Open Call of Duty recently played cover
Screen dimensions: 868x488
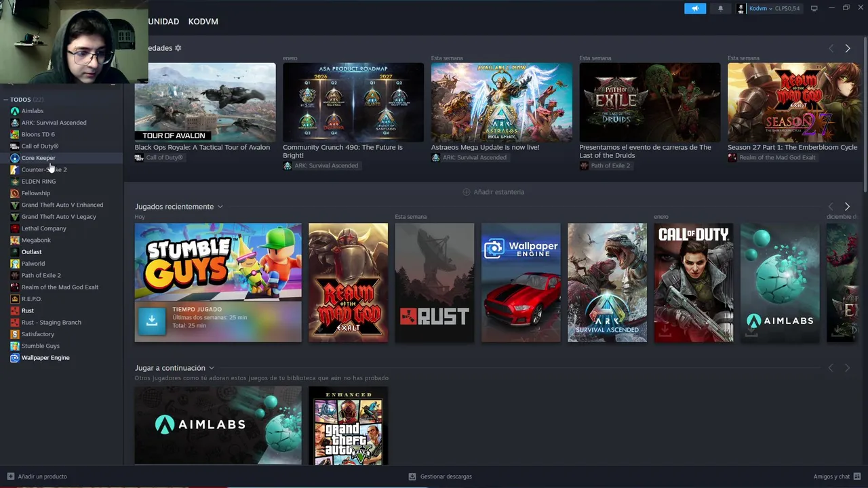[x=693, y=283]
